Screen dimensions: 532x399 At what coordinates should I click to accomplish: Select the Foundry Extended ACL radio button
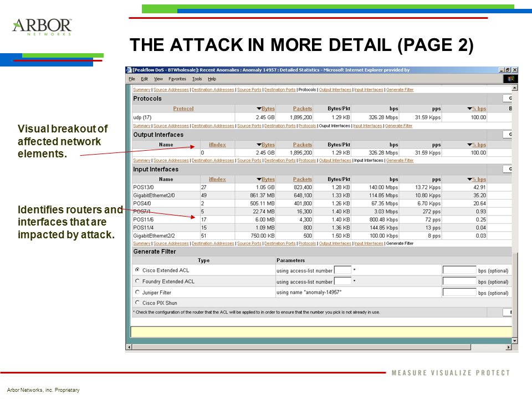click(137, 282)
